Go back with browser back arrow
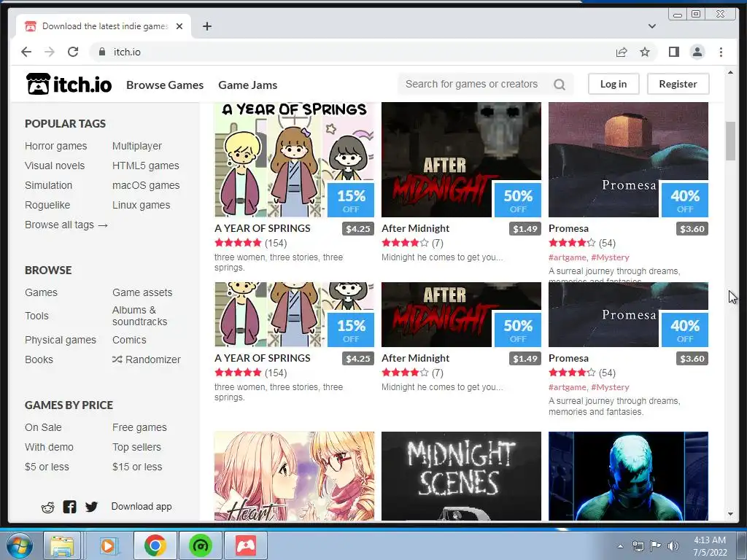Viewport: 747px width, 560px height. click(26, 52)
